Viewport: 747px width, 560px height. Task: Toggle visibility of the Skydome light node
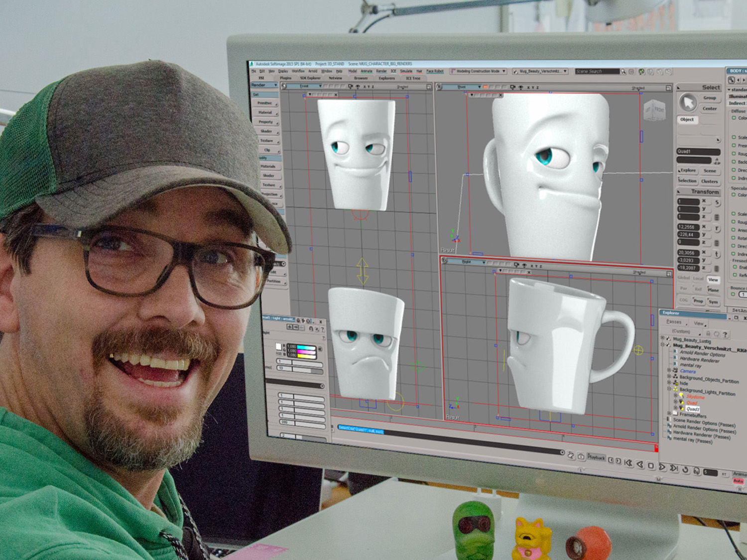(x=681, y=395)
